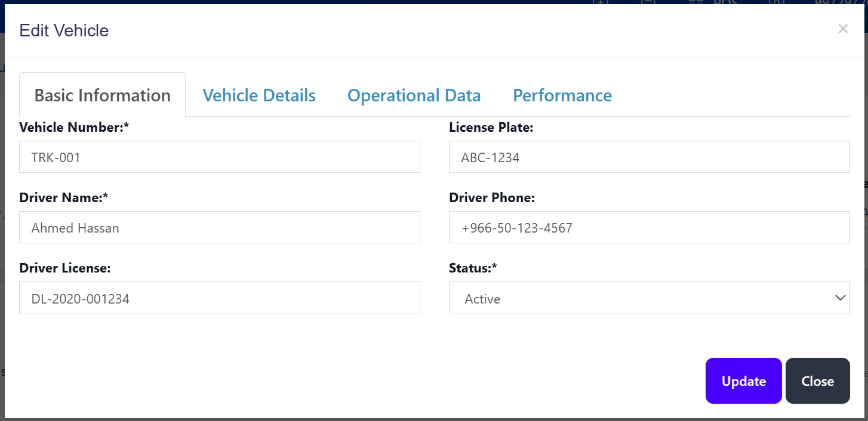Click the Vehicle Number field containing TRK-001

(219, 157)
